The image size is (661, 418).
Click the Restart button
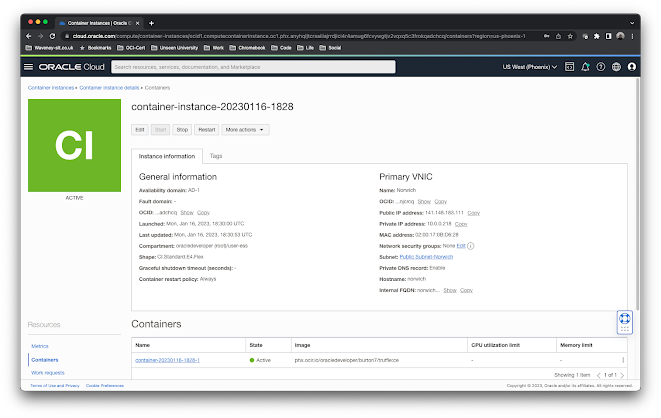click(207, 130)
